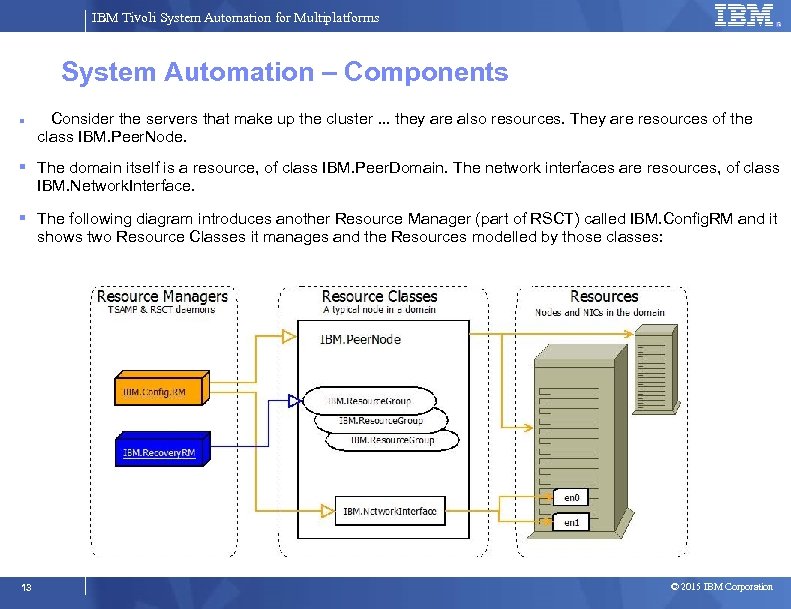Screen dimensions: 791x609
Task: Click the Resources heading
Action: click(x=604, y=296)
